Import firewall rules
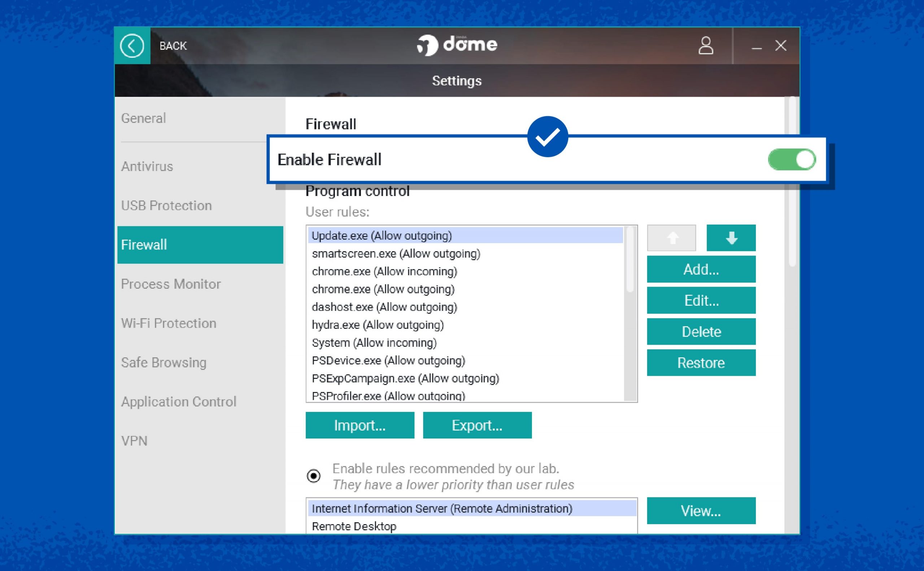 (359, 425)
